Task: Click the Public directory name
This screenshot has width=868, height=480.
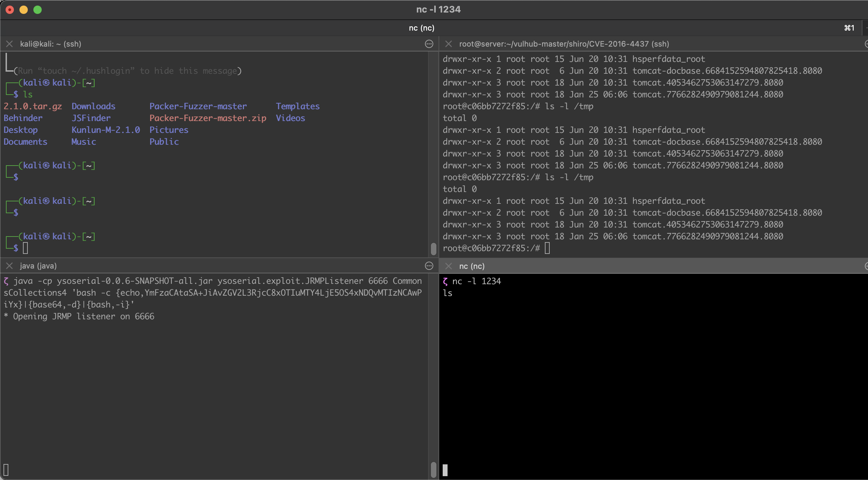Action: point(164,142)
